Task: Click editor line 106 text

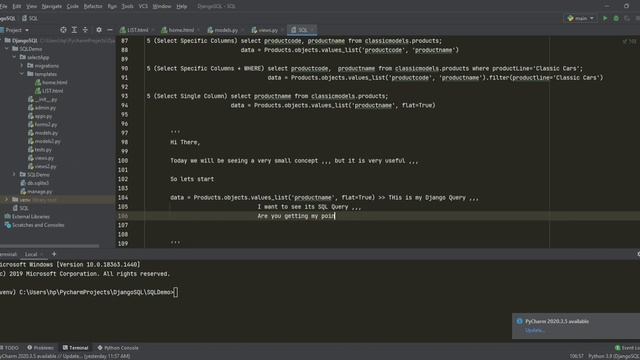Action: coord(296,216)
